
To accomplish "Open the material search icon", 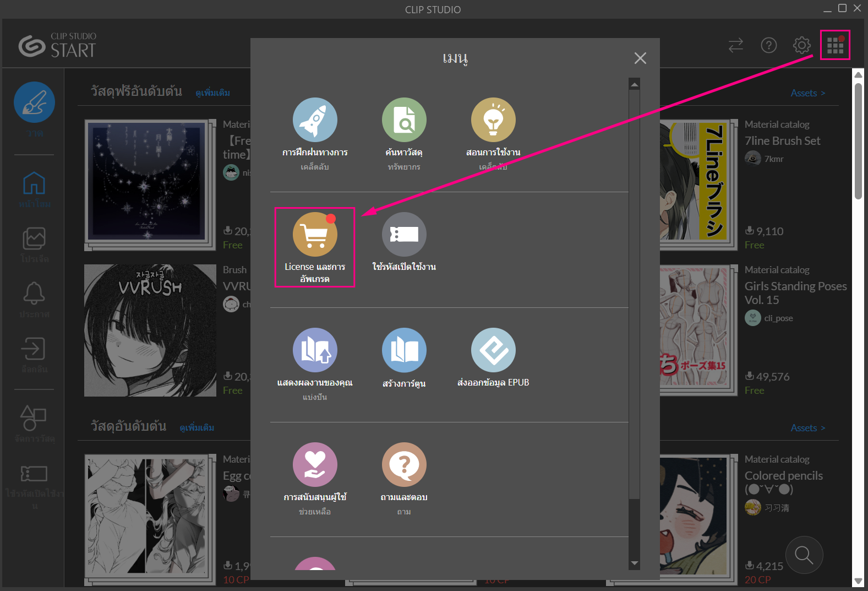I will point(404,120).
